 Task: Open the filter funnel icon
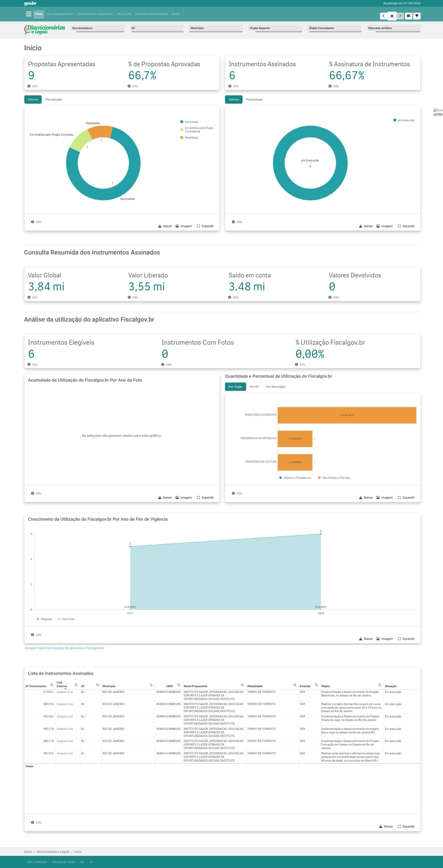[x=417, y=16]
